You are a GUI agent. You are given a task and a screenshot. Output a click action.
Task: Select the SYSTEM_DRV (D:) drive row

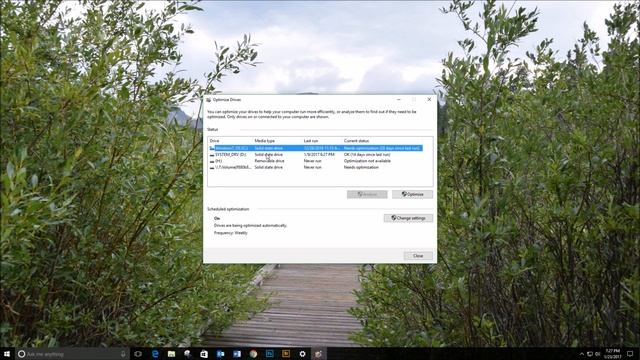click(x=316, y=155)
